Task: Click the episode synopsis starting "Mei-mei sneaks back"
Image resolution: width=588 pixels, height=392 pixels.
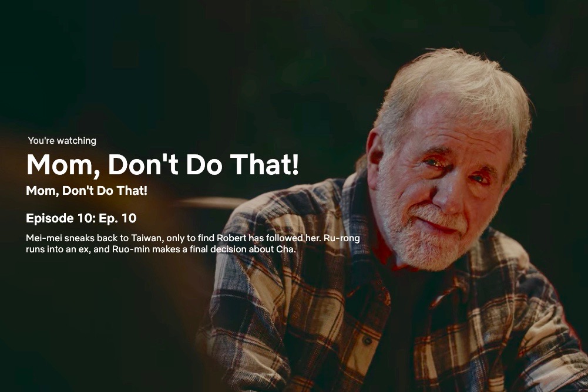Action: tap(193, 244)
